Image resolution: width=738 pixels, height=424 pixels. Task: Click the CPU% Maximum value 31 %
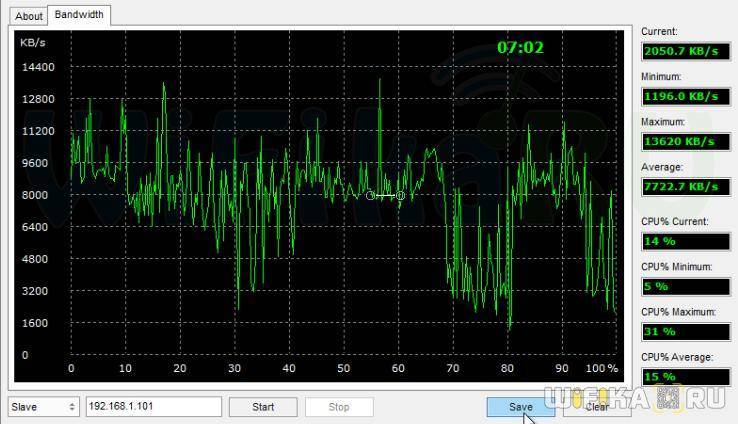[686, 332]
